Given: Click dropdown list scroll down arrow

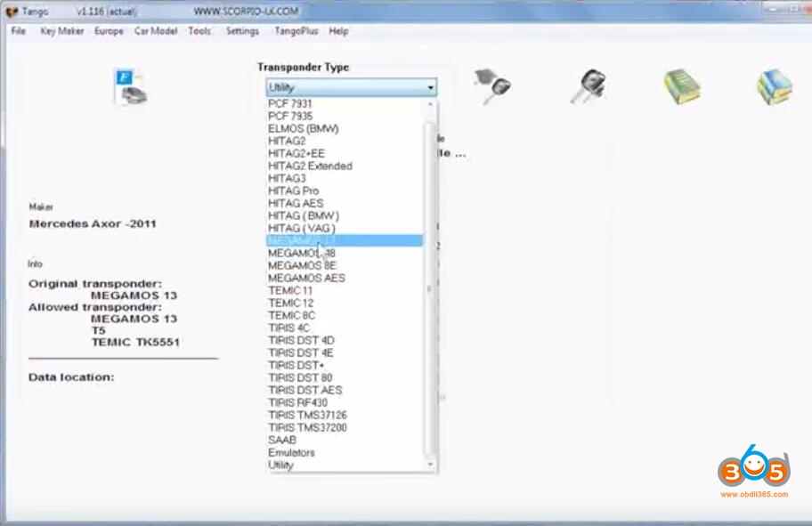Looking at the screenshot, I should 430,465.
